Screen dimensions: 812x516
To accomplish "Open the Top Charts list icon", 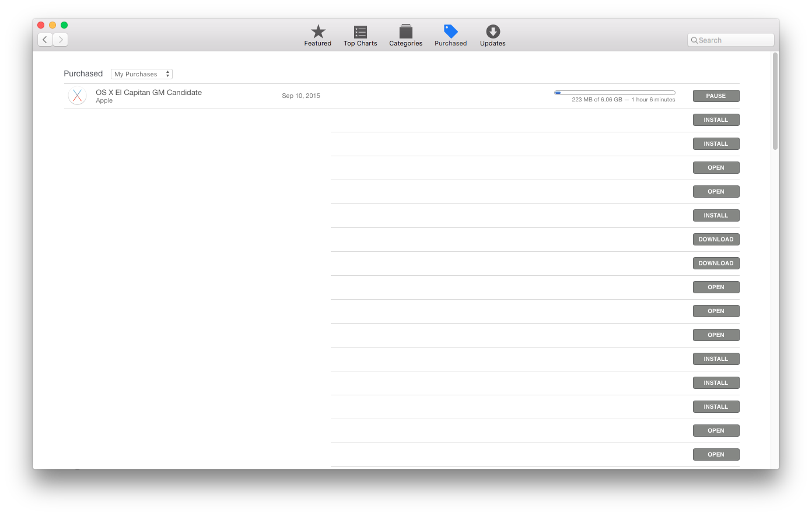I will [x=360, y=32].
